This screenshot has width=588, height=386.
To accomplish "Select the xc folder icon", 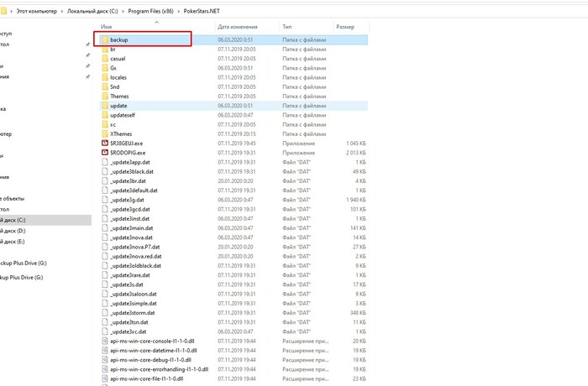I will (x=105, y=124).
